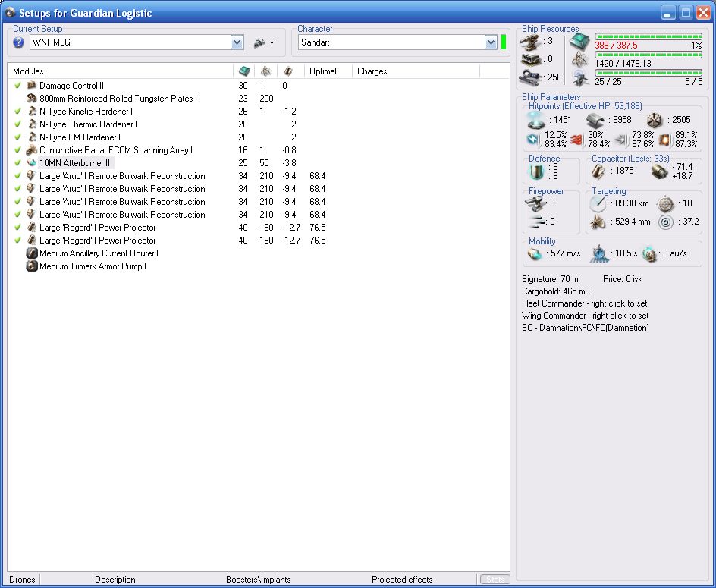Toggle the Conjunctive Radar ECCM checkmark

pos(17,149)
